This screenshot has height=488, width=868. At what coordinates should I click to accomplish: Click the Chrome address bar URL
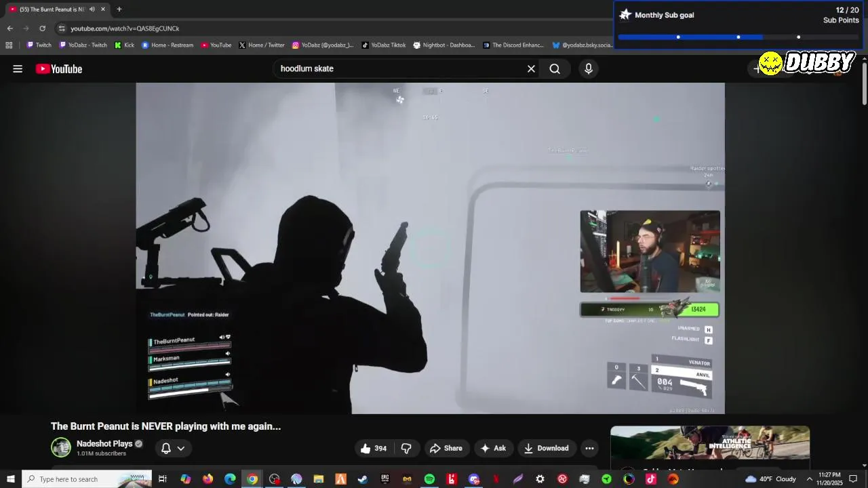tap(125, 28)
